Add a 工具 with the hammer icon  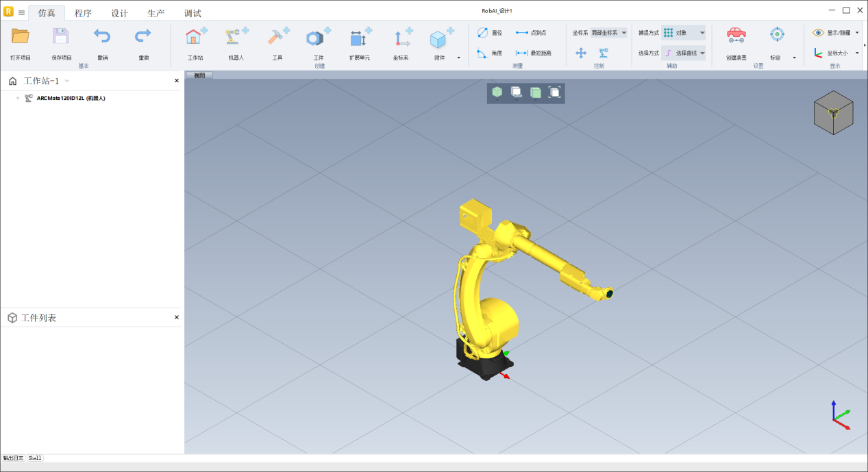coord(277,38)
